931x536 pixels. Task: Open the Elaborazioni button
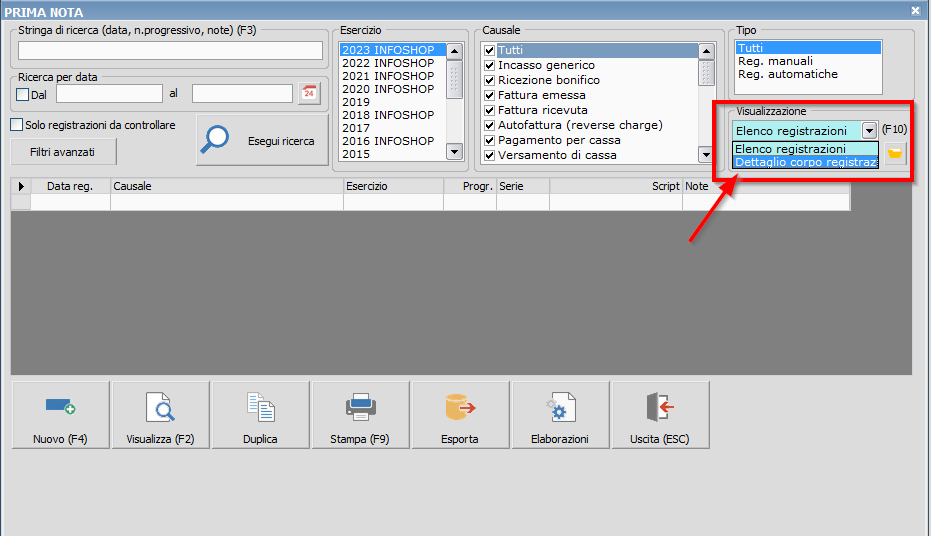pos(560,415)
